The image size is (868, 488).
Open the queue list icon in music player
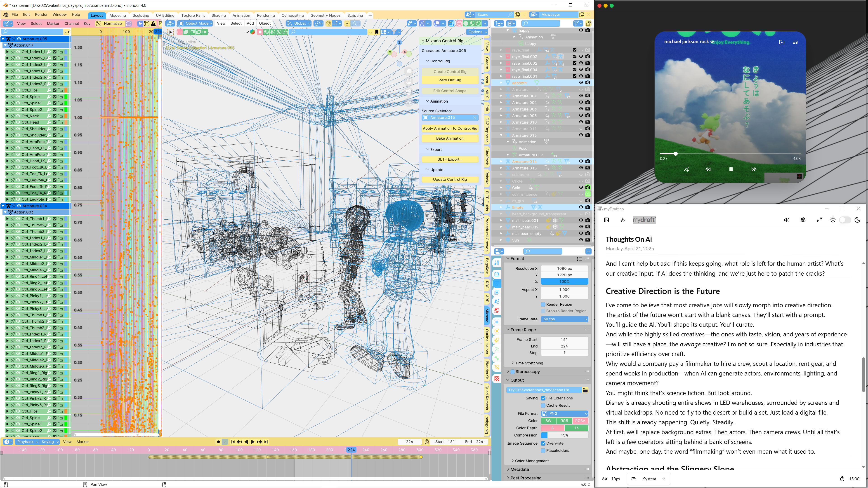pyautogui.click(x=795, y=42)
